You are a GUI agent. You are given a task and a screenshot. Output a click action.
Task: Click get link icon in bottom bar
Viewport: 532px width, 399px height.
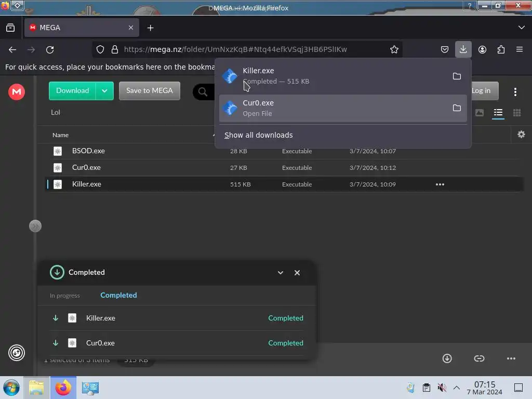(478, 358)
